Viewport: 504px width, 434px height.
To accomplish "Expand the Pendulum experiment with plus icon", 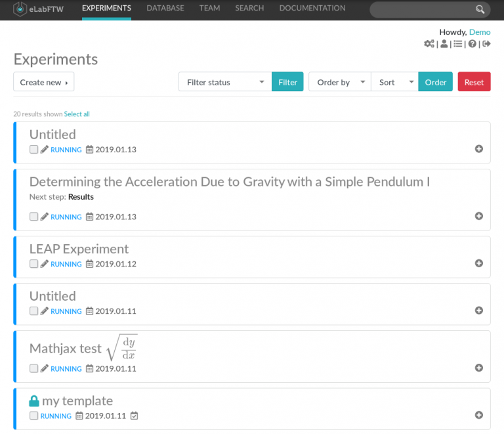I will click(478, 216).
